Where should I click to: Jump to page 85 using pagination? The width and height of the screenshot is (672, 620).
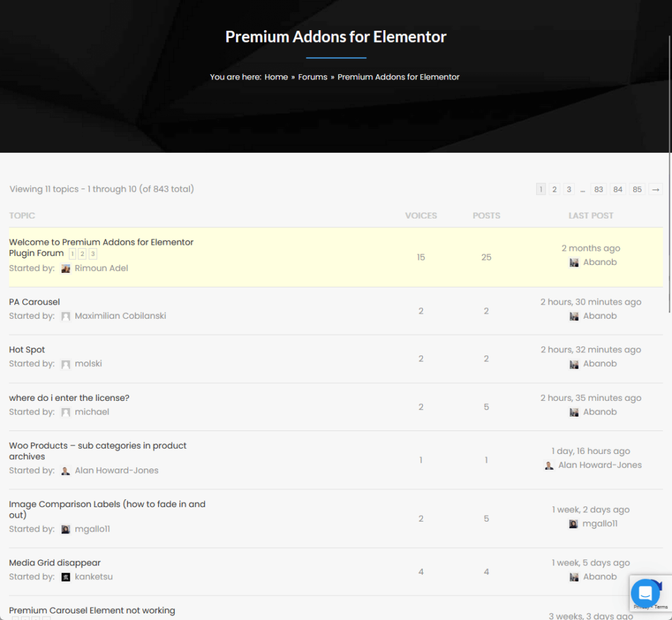point(637,189)
